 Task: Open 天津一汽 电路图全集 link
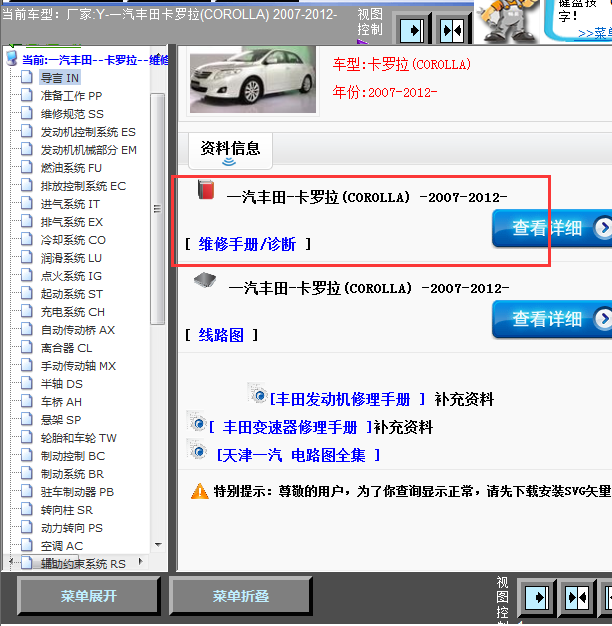(x=298, y=455)
